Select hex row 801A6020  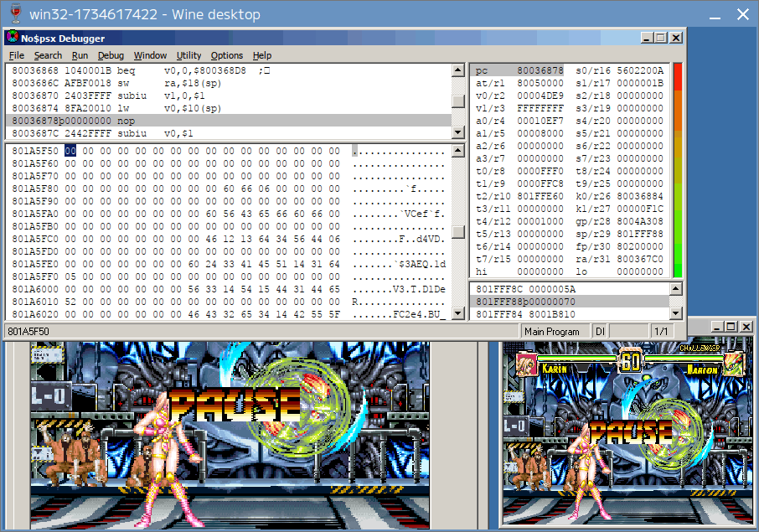click(229, 315)
